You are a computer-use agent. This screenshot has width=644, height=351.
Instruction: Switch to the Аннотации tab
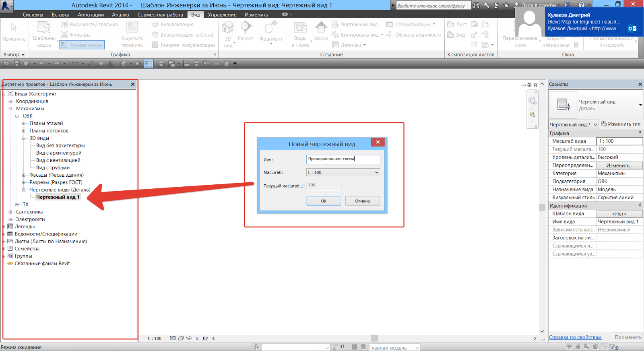point(91,14)
